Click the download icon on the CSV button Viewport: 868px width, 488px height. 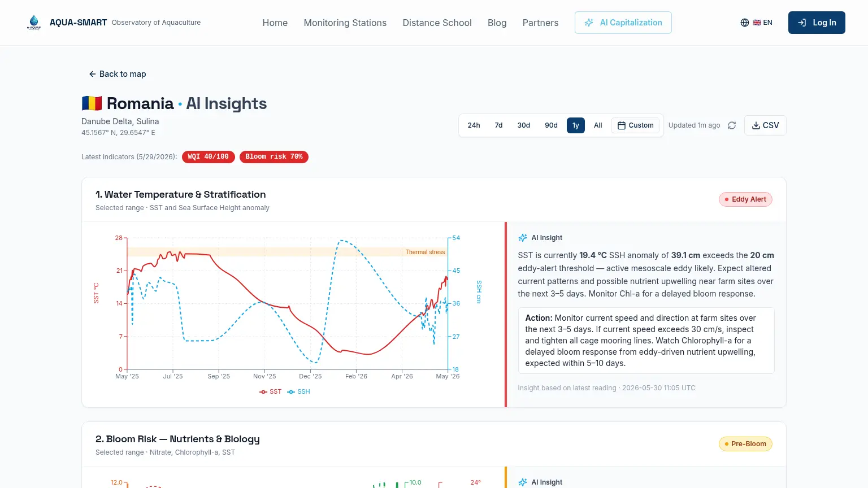pyautogui.click(x=756, y=125)
